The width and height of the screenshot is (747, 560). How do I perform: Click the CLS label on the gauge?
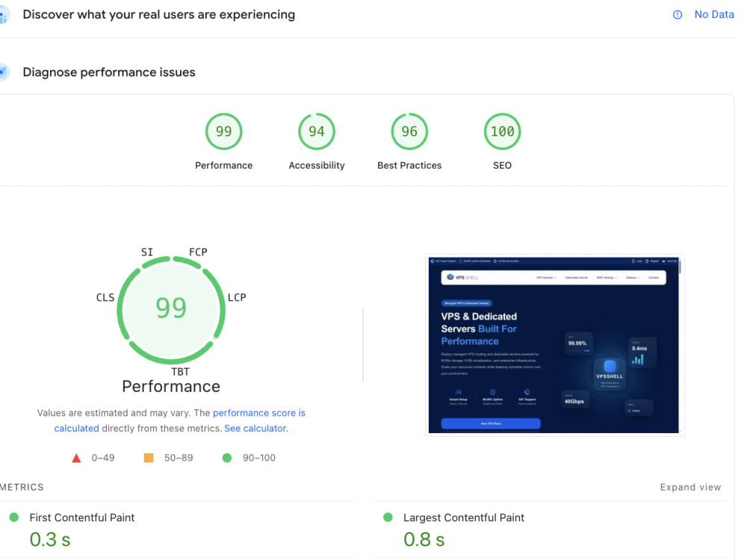(x=105, y=298)
